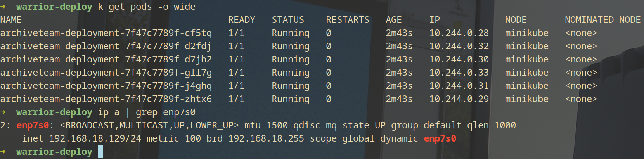
Task: Click the IP address 10.244.0.28
Action: [x=459, y=33]
